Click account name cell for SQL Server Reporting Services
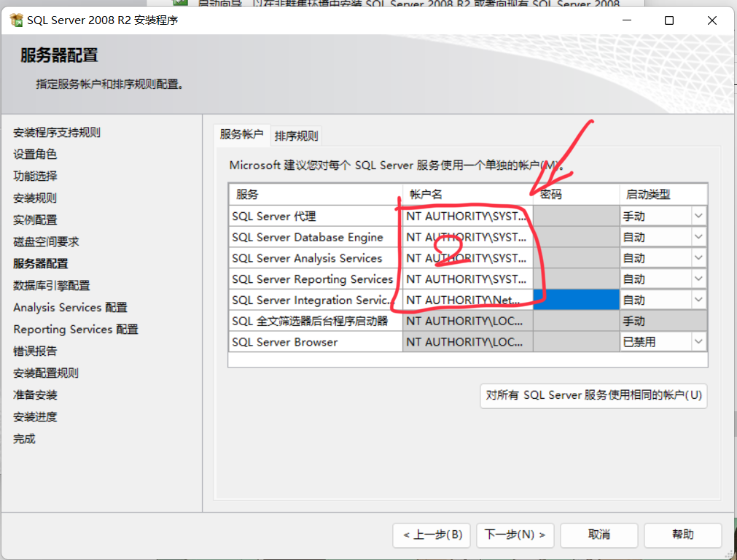Viewport: 737px width, 560px height. point(468,279)
